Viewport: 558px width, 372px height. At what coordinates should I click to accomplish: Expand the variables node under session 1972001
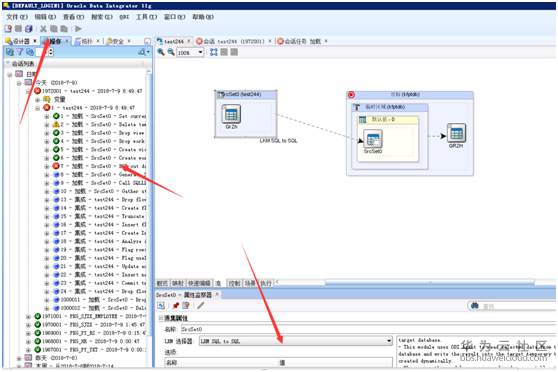point(37,100)
